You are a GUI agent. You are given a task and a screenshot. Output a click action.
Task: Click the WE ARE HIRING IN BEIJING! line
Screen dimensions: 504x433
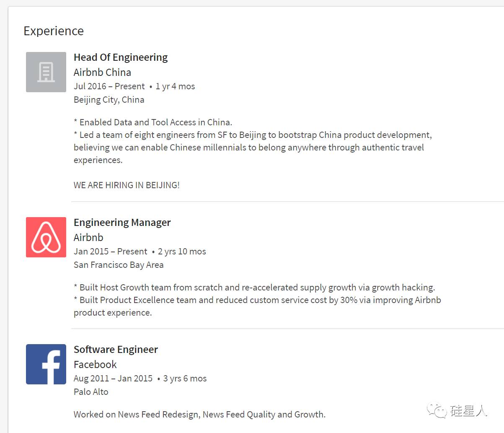[x=127, y=185]
